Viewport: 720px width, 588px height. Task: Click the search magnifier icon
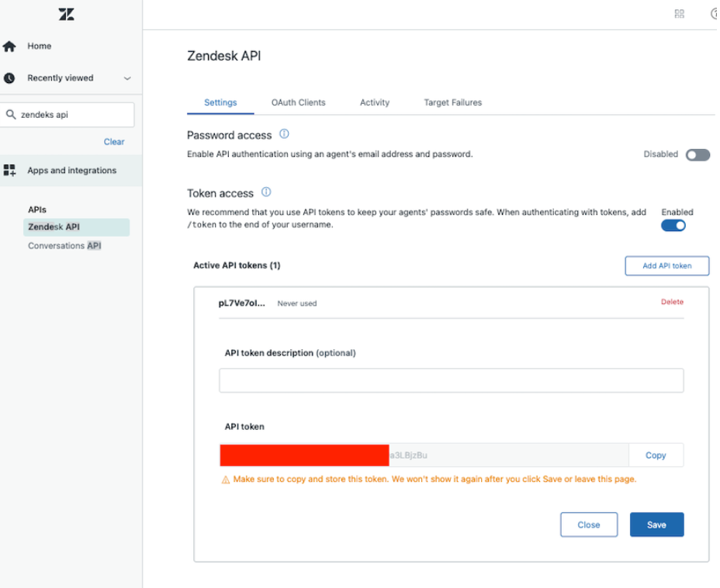click(11, 115)
